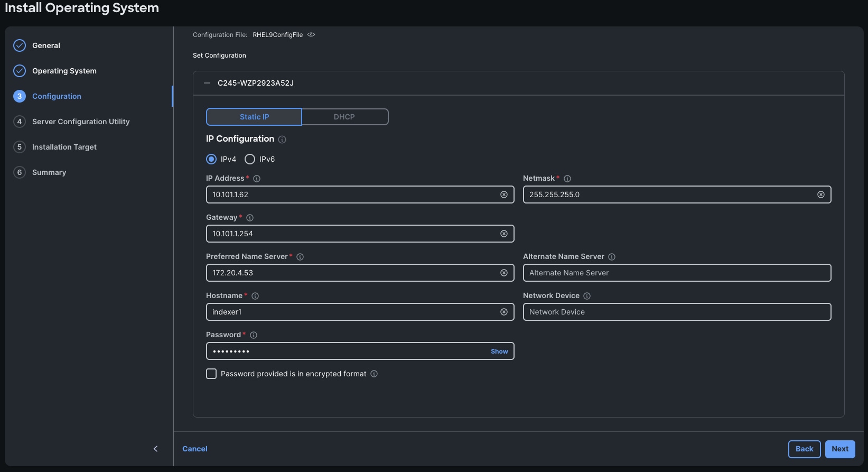Switch to the Static IP tab

[x=254, y=117]
